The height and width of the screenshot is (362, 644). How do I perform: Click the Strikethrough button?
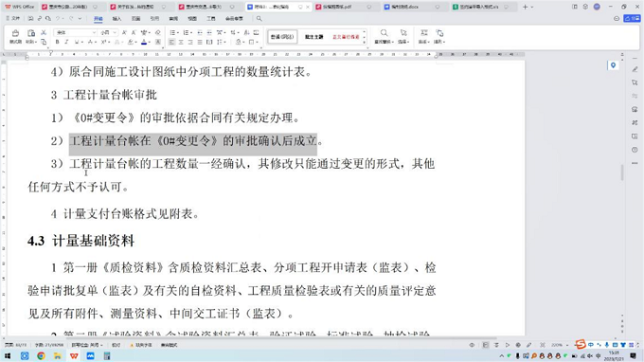pyautogui.click(x=91, y=42)
